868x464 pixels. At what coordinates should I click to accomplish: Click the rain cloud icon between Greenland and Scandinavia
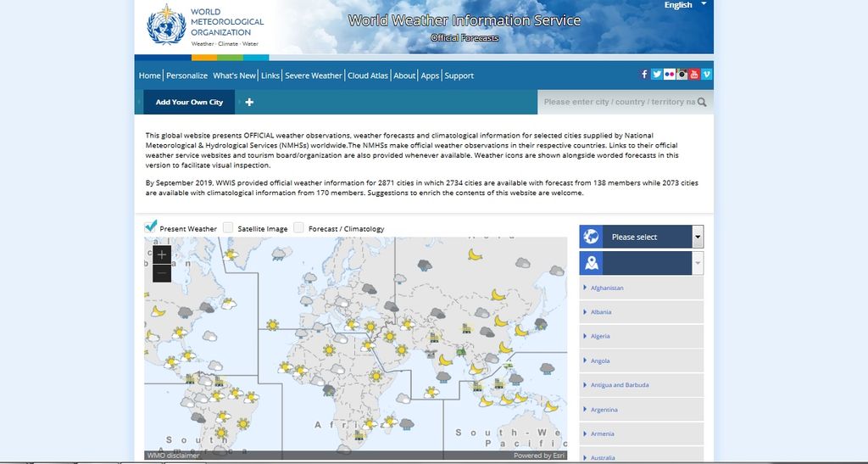coord(278,254)
